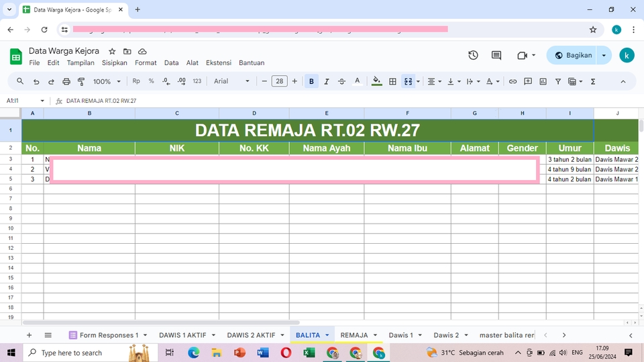The image size is (644, 362).
Task: Open the Ekstensi menu
Action: pyautogui.click(x=219, y=63)
